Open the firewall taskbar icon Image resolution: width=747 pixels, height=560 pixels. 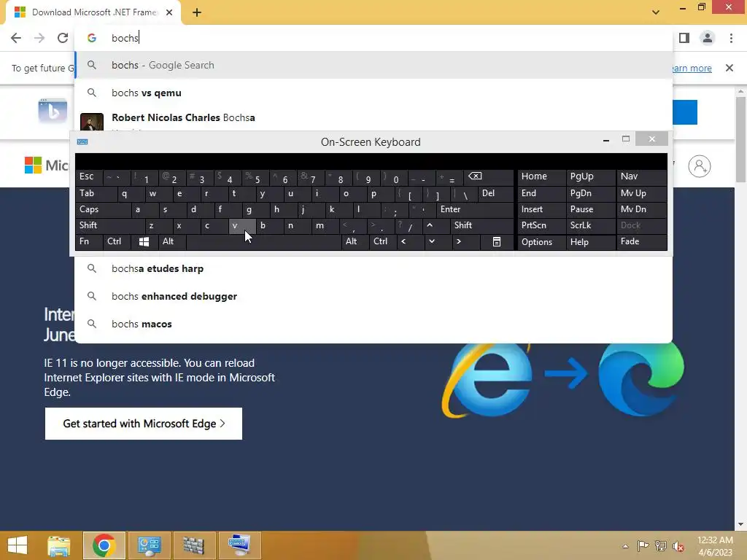(194, 545)
